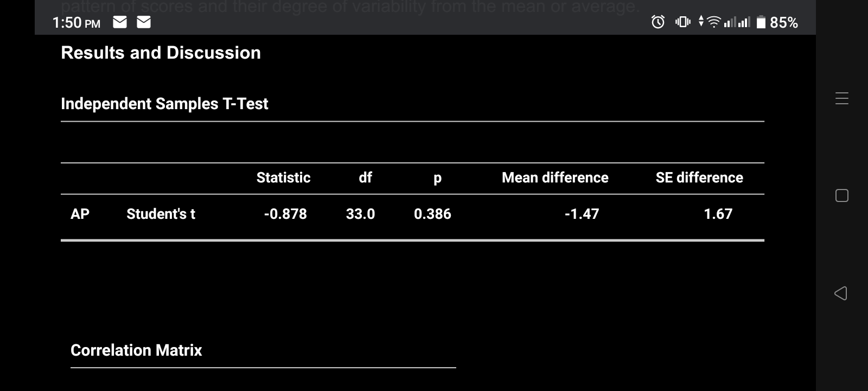Tap the alarm clock status bar icon

[656, 22]
